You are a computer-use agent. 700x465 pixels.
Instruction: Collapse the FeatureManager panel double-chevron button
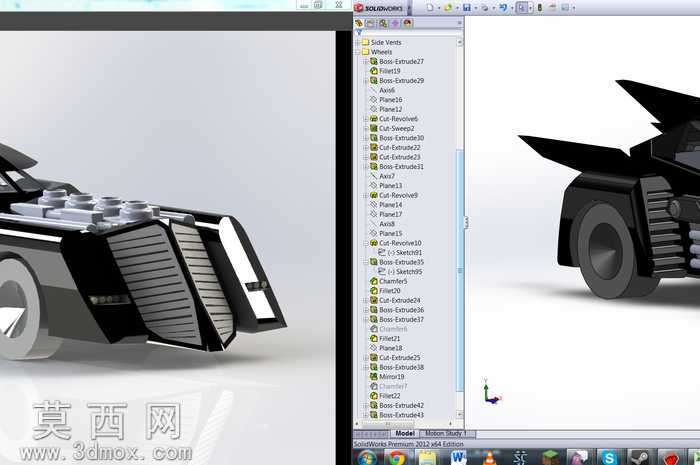(459, 23)
